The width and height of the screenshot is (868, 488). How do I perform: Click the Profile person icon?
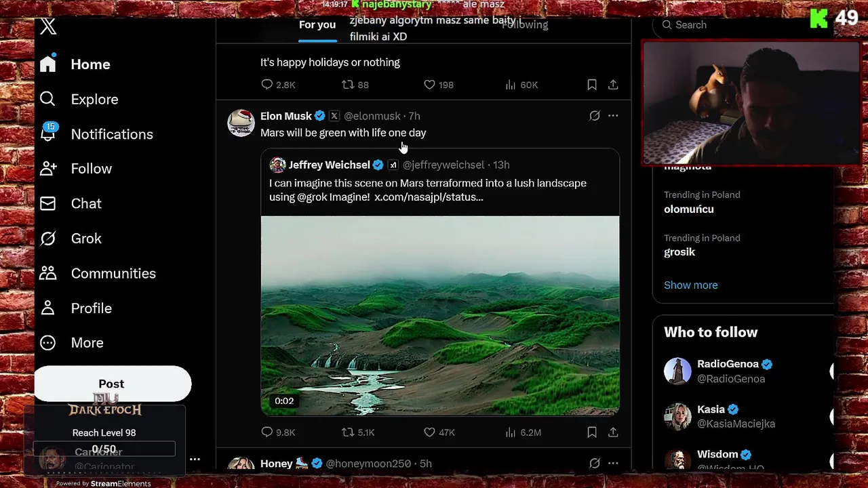point(47,308)
